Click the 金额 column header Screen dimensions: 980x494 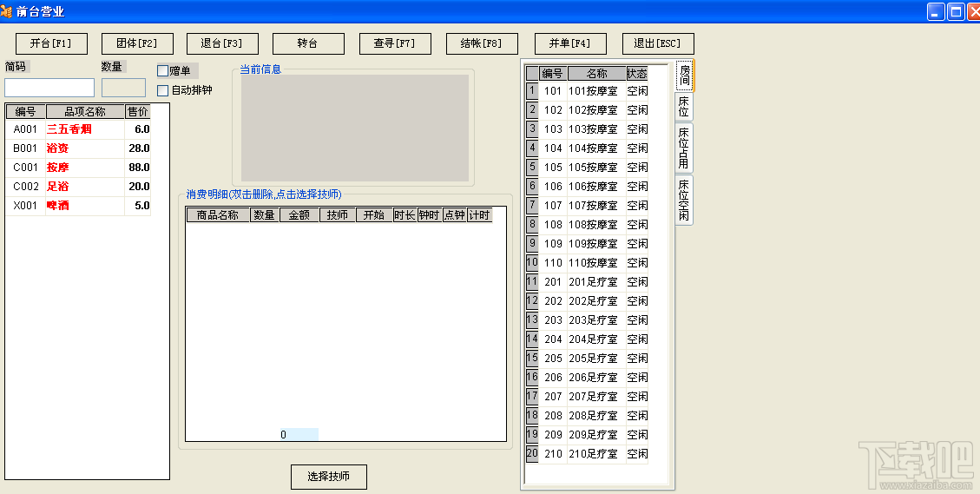tap(299, 215)
